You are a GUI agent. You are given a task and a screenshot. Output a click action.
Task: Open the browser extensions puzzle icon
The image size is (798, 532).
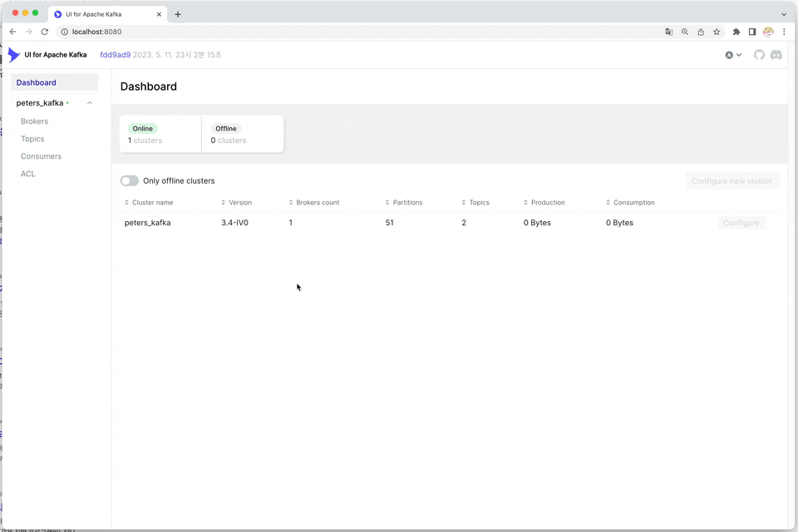pyautogui.click(x=736, y=32)
